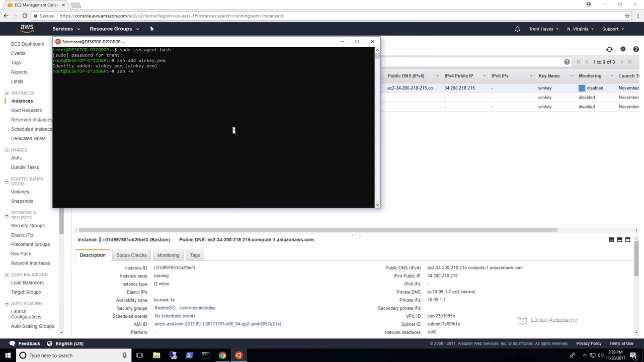644x362 pixels.
Task: Open Chrome from the Windows taskbar
Action: (x=222, y=355)
